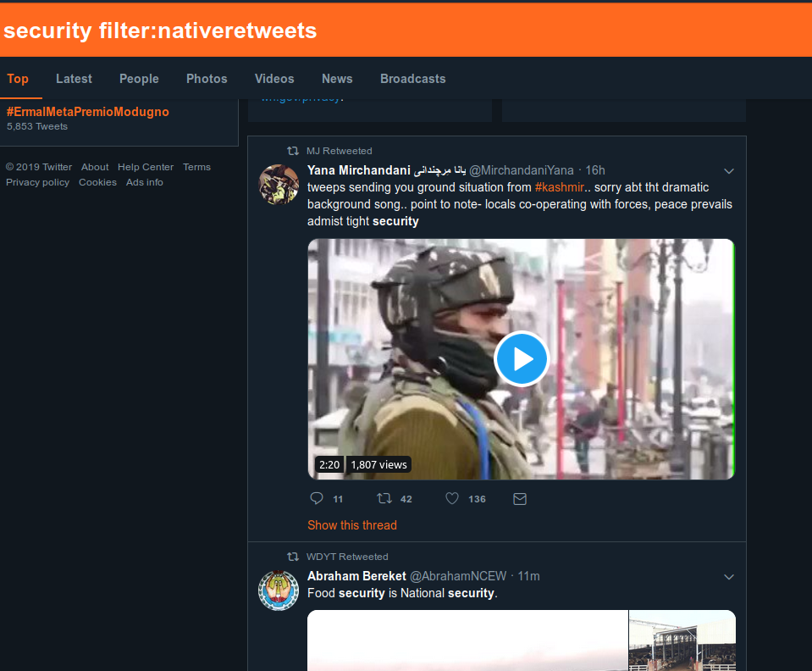The image size is (812, 671).
Task: Share Yana's tweet via Direct Message
Action: pyautogui.click(x=519, y=498)
